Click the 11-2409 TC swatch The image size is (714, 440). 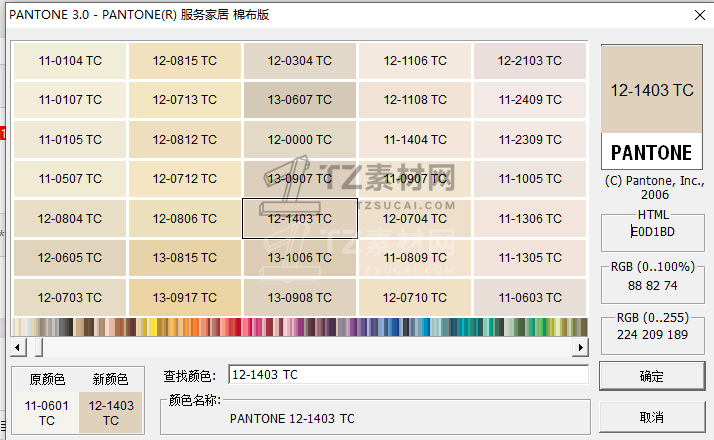(x=530, y=100)
